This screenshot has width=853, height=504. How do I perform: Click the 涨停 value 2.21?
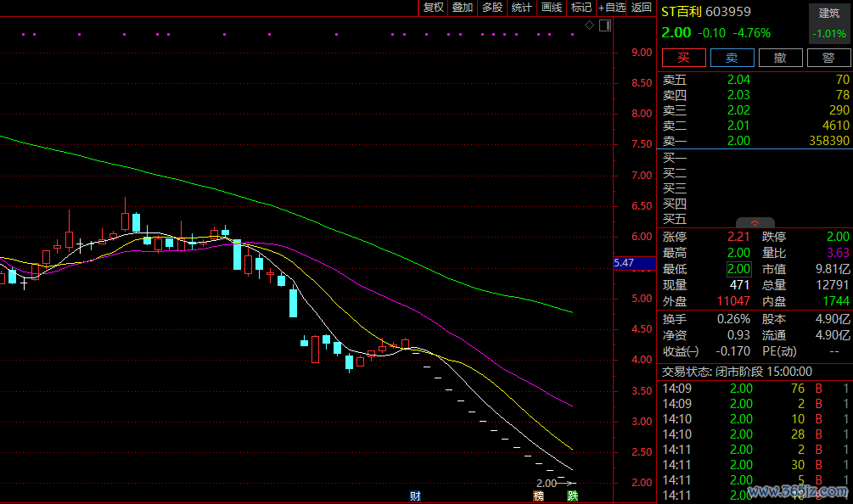click(x=738, y=237)
